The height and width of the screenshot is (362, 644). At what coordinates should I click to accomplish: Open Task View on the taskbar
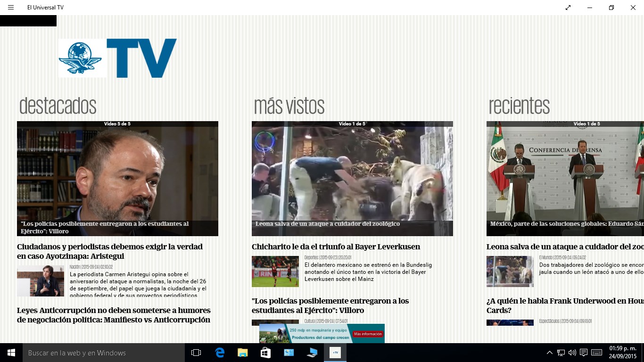click(x=196, y=353)
